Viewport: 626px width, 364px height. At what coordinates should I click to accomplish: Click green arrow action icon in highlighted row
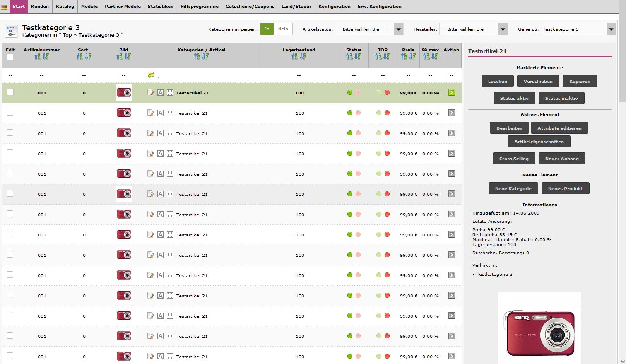[451, 93]
